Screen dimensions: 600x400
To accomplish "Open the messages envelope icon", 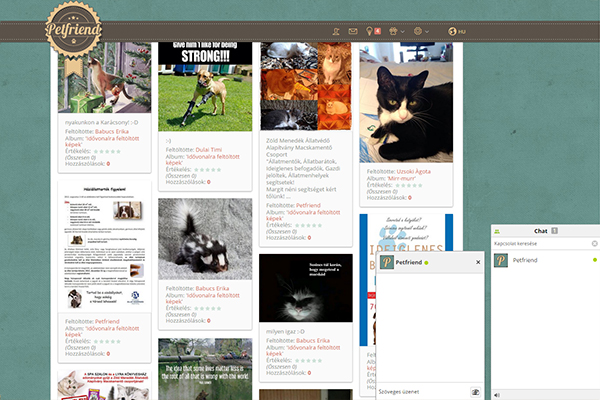I will point(352,32).
